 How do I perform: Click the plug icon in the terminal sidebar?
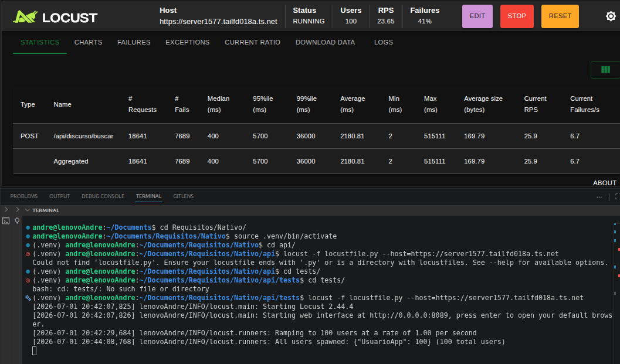(17, 220)
